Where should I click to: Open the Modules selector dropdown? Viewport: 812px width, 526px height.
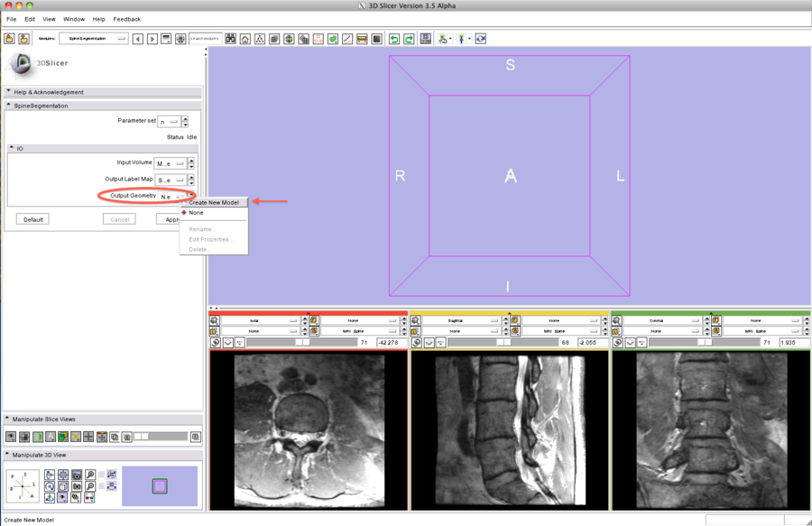[95, 39]
